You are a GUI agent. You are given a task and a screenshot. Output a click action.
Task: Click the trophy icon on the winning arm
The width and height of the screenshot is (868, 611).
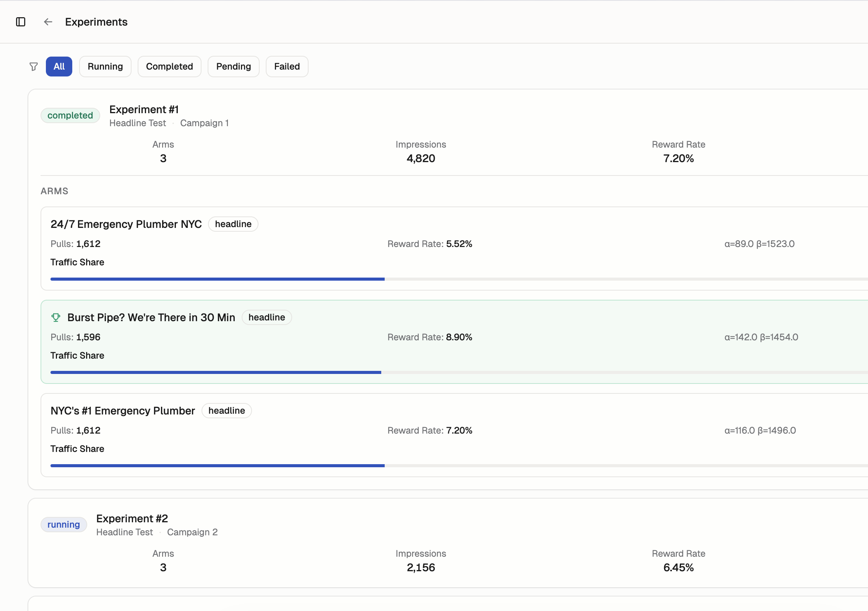click(56, 317)
